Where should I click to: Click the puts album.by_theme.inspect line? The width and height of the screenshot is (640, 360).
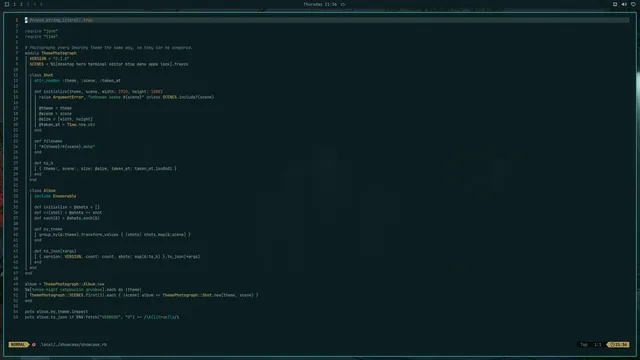56,312
